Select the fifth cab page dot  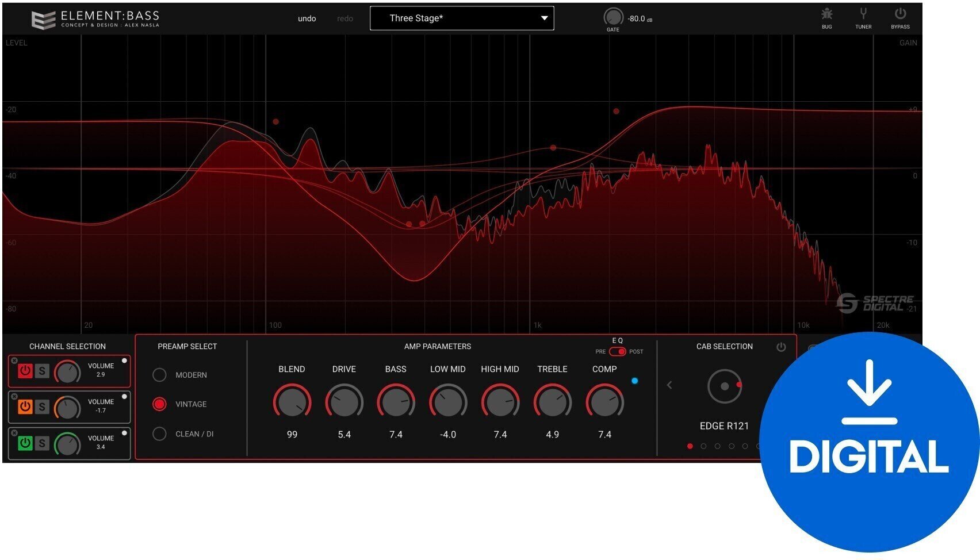(x=745, y=446)
